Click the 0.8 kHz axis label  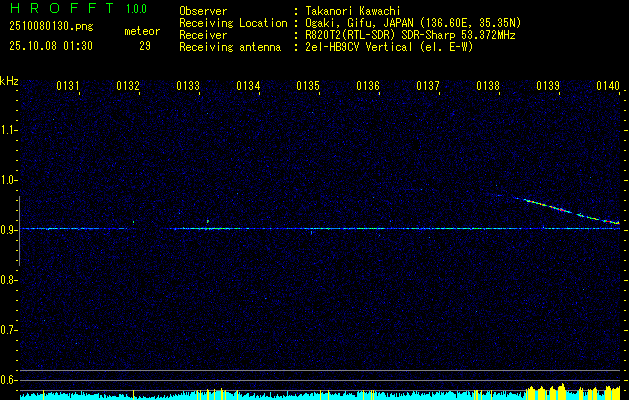[8, 280]
